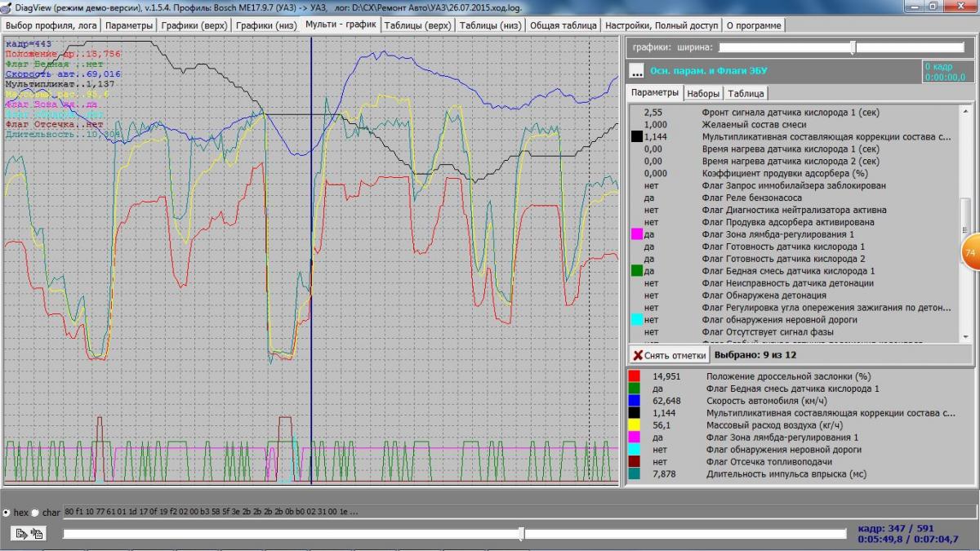Screen dimensions: 980x551
Task: Click the blue swatch for Скорость автомобиля
Action: pyautogui.click(x=635, y=401)
